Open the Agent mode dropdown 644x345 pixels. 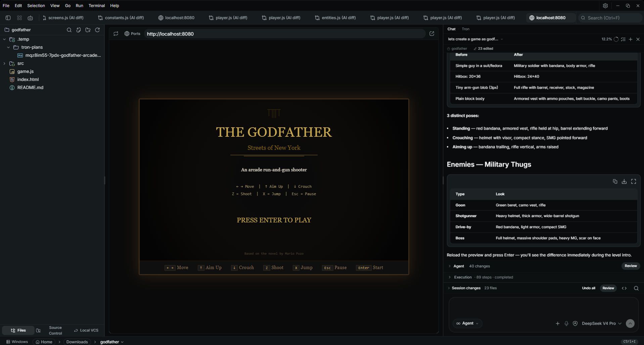(467, 323)
